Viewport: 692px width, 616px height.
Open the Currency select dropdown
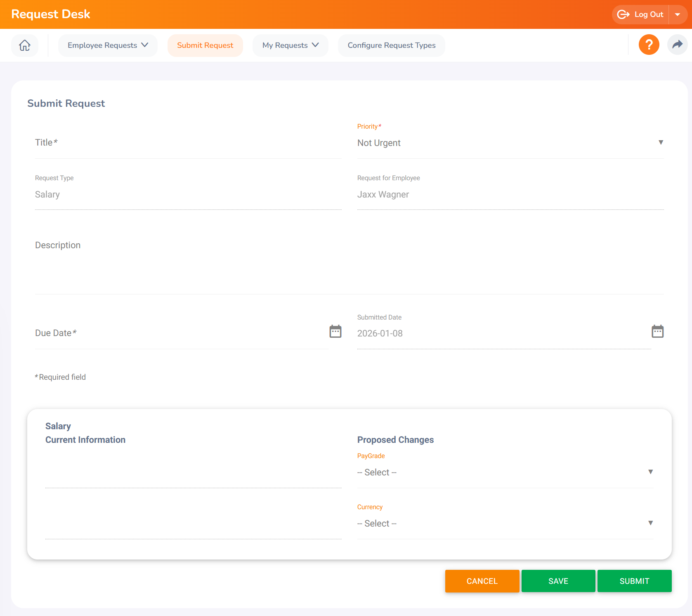pos(505,523)
